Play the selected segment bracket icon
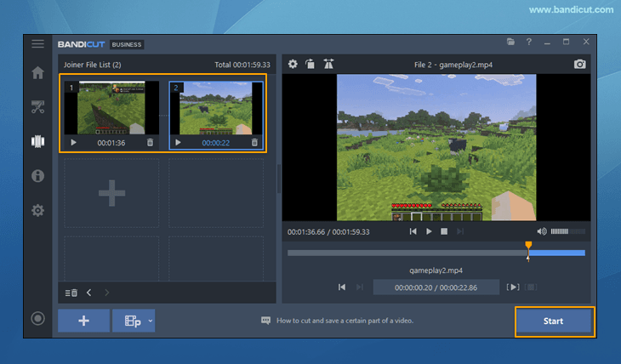Image resolution: width=621 pixels, height=364 pixels. (x=513, y=287)
